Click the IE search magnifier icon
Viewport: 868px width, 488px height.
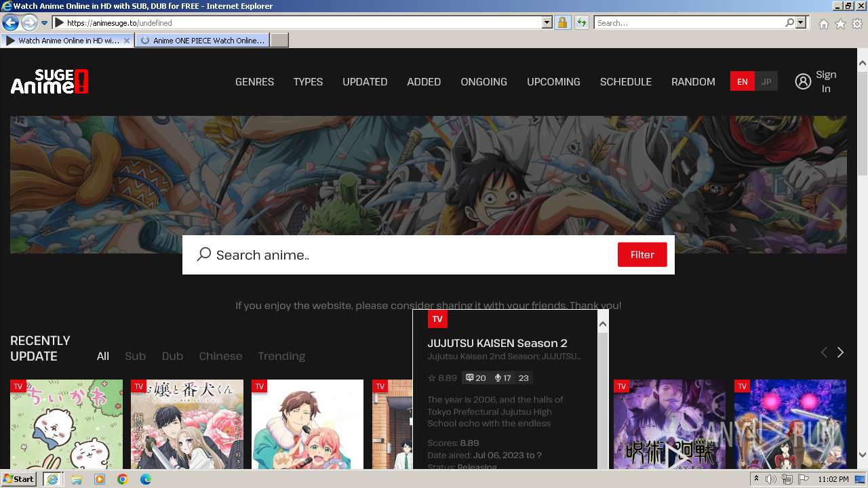tap(789, 22)
